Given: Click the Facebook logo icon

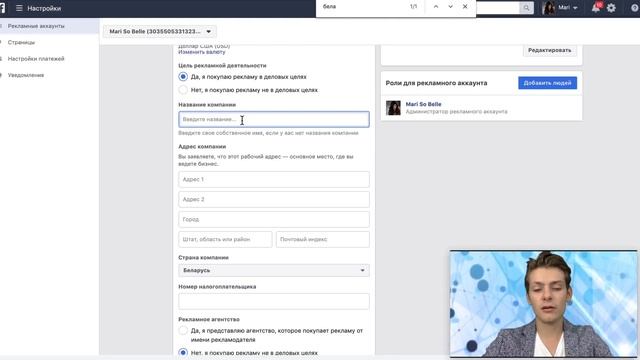Looking at the screenshot, I should [2, 8].
